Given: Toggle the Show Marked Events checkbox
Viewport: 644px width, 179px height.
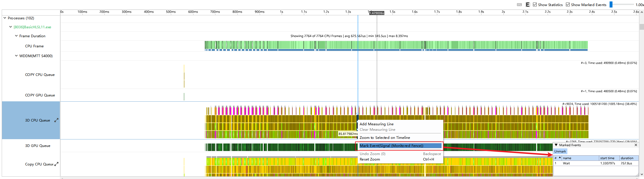Looking at the screenshot, I should (568, 5).
